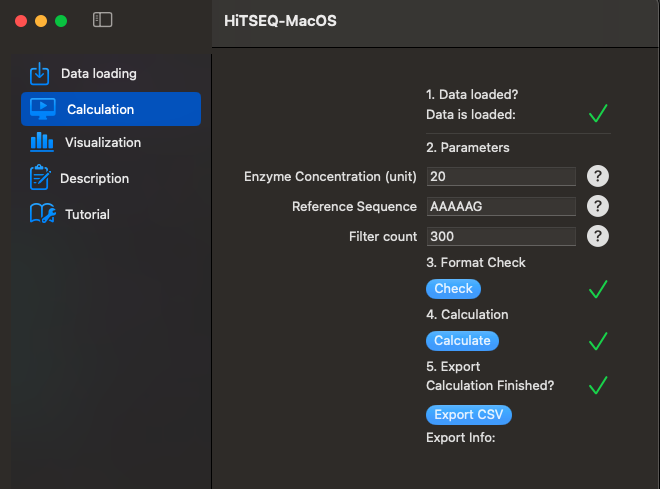Click the Calculation play-screen icon
This screenshot has height=489, width=660.
point(44,109)
